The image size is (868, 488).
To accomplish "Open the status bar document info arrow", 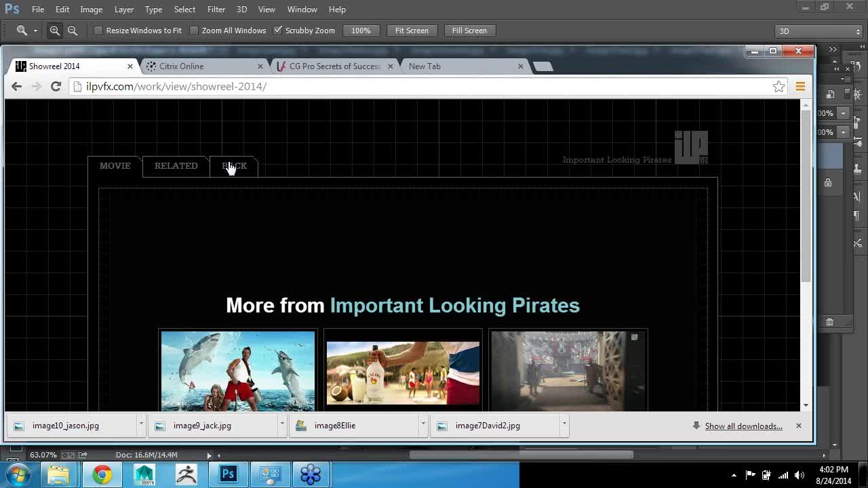I will coord(209,455).
